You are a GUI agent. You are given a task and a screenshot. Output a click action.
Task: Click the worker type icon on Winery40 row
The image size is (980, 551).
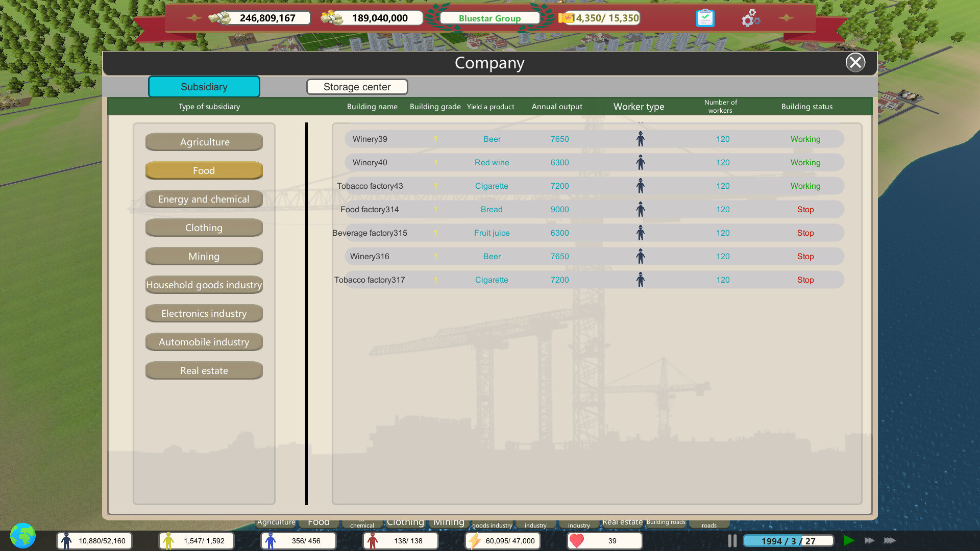[x=640, y=162]
